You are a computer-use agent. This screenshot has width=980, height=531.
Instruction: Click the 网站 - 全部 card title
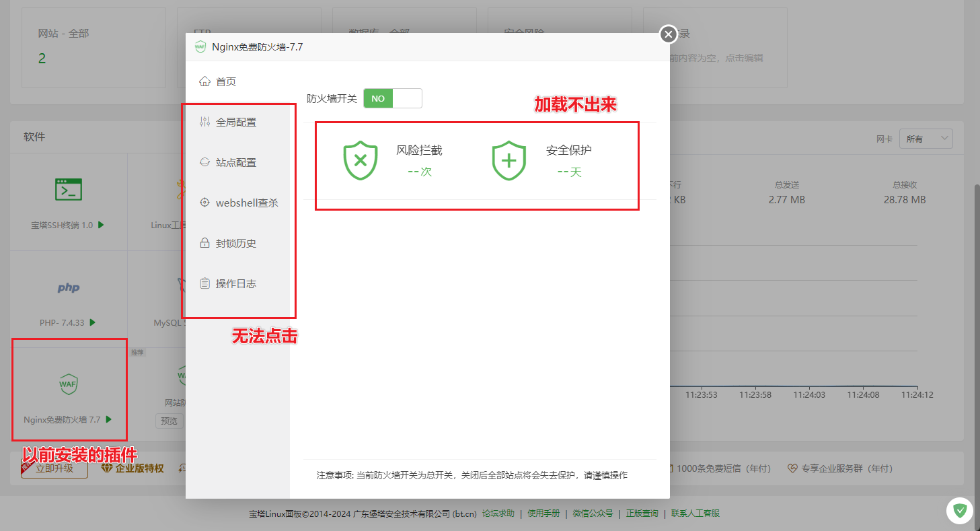64,33
